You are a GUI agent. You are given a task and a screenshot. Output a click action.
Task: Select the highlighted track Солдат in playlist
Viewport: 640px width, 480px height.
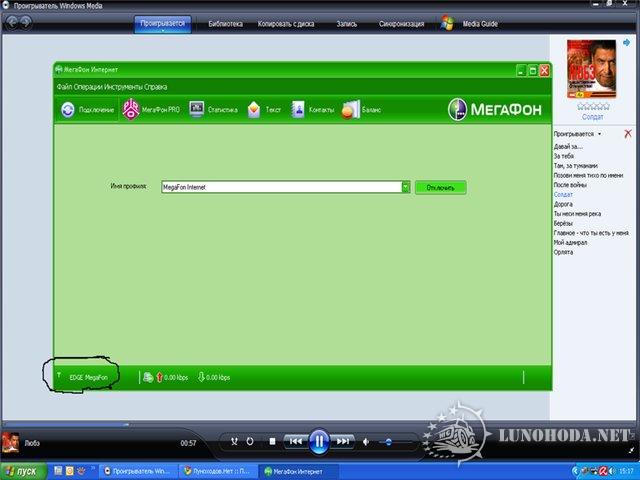pos(563,194)
